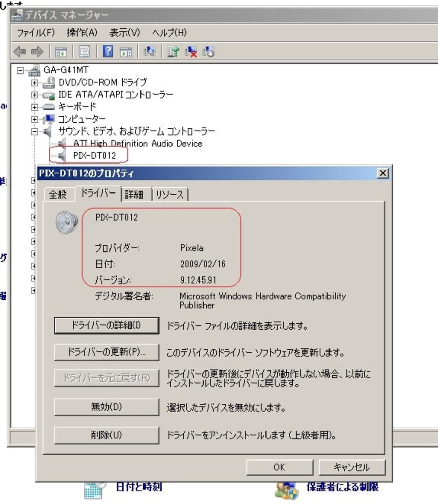438x504 pixels.
Task: Click the driver date 2009/02/16
Action: pos(203,264)
